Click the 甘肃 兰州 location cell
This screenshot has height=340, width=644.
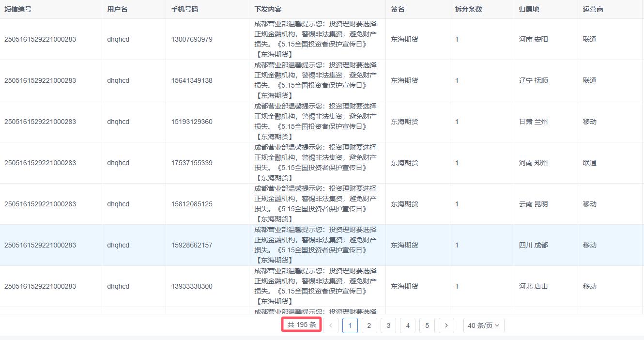[x=533, y=122]
